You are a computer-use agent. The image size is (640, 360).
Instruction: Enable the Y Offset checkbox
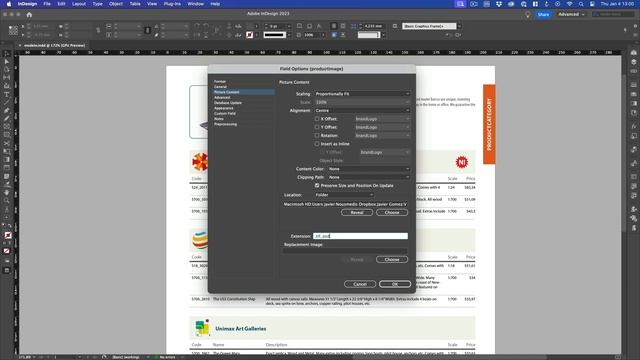coord(317,127)
